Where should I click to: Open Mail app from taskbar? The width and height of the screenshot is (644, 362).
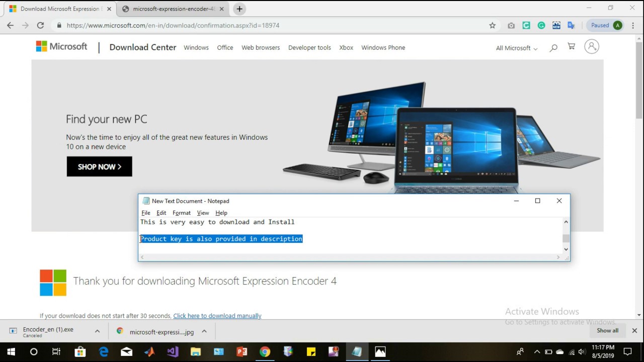tap(126, 352)
